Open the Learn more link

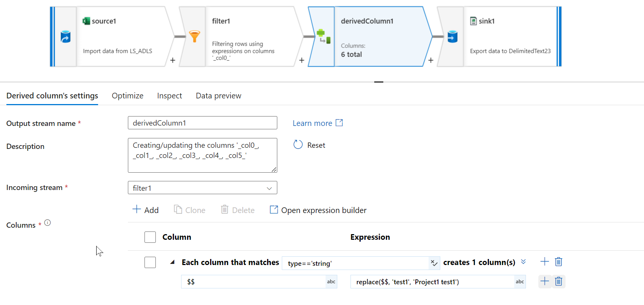(x=317, y=123)
